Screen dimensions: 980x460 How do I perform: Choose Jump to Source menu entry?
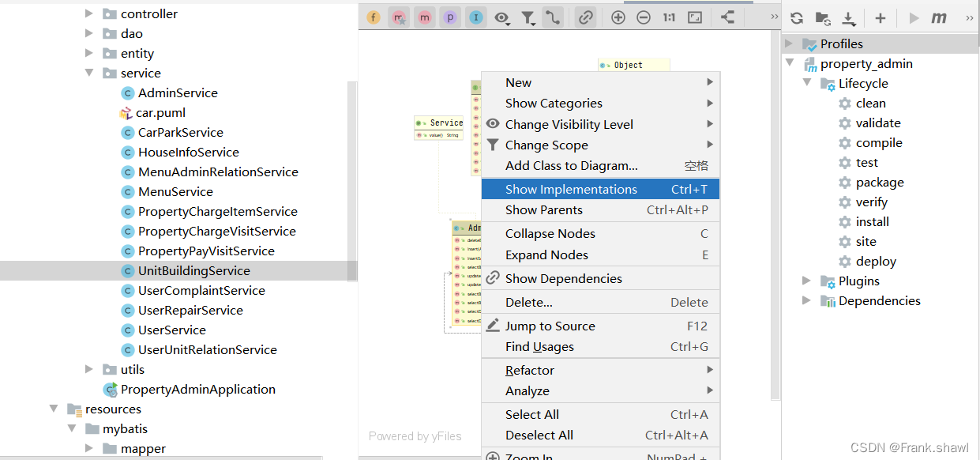(x=550, y=326)
